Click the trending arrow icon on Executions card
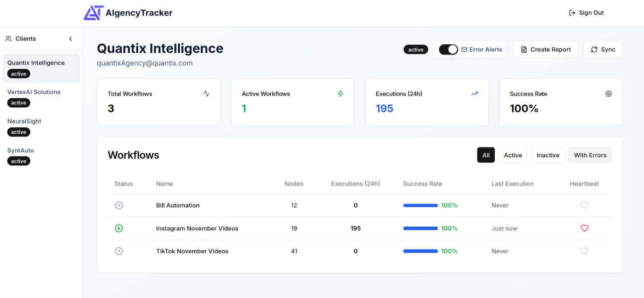 pos(474,94)
